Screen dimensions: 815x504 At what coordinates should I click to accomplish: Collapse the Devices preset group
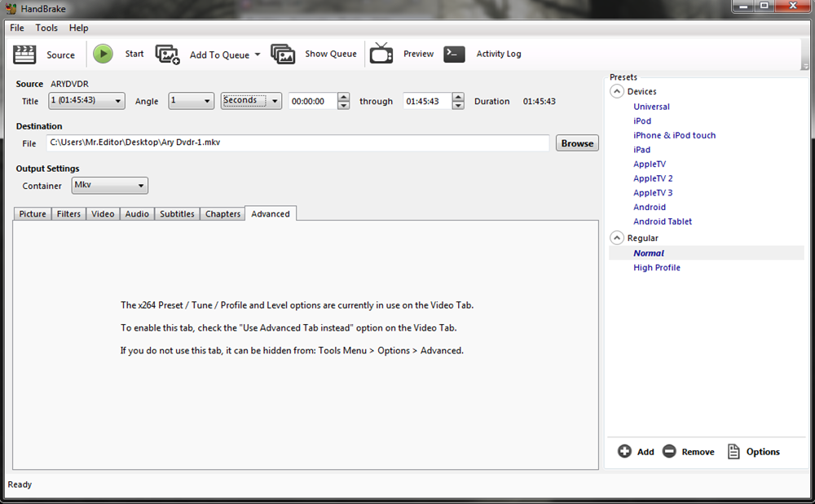(x=616, y=91)
